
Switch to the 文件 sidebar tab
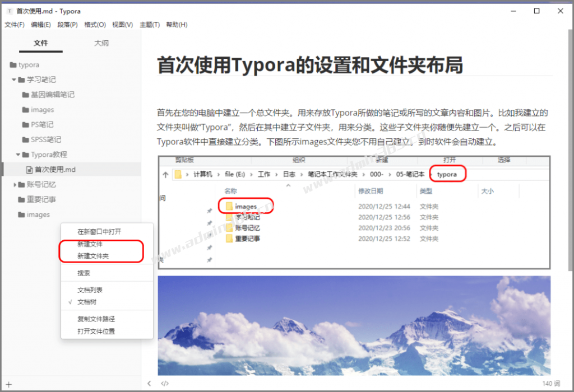point(40,43)
